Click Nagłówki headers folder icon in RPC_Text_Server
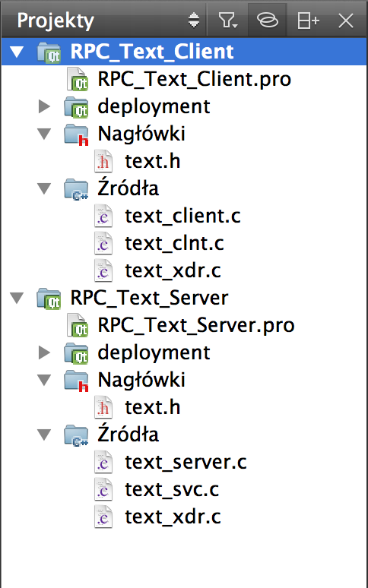 [76, 381]
